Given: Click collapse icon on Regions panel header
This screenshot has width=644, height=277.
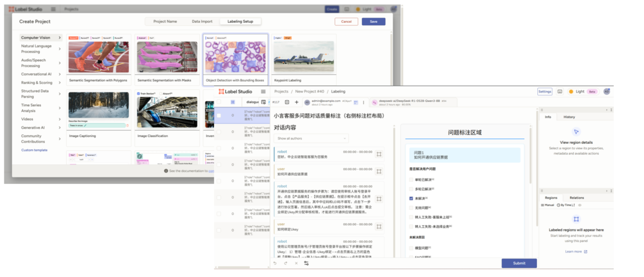Looking at the screenshot, I should click(611, 191).
